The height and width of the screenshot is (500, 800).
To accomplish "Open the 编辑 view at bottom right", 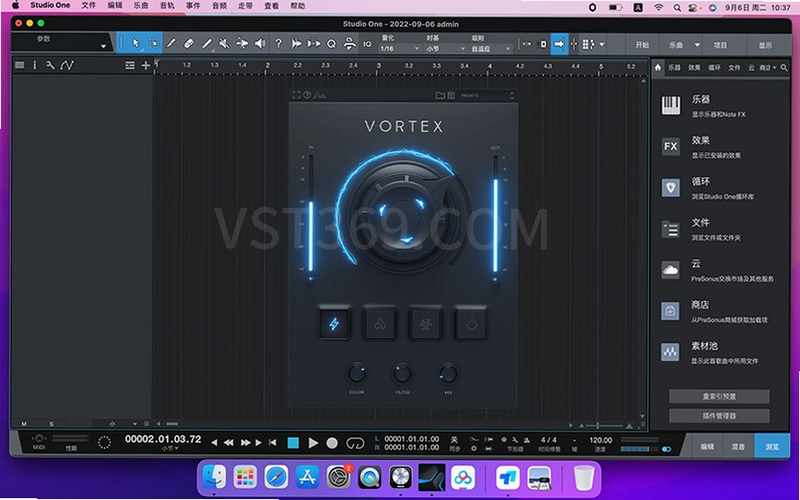I will pyautogui.click(x=707, y=446).
